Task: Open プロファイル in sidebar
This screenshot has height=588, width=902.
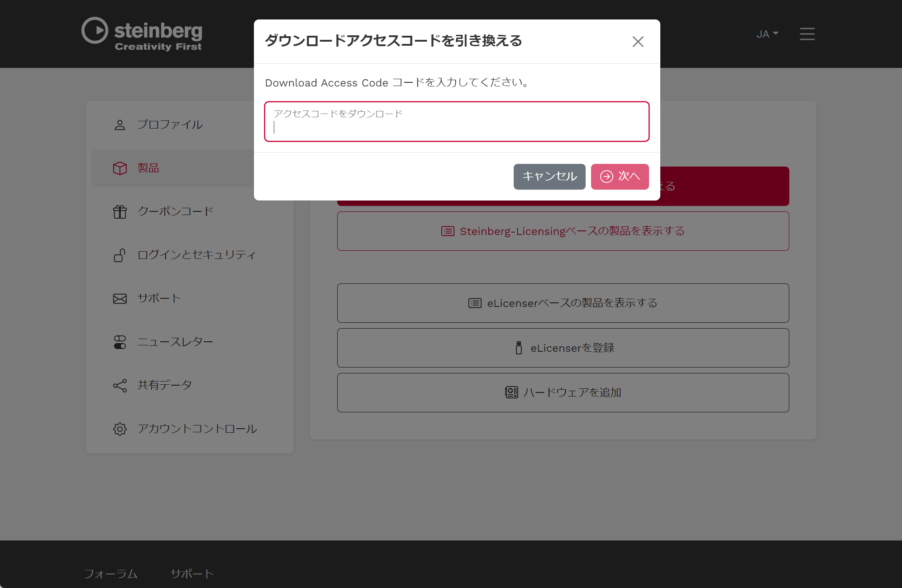Action: click(170, 125)
